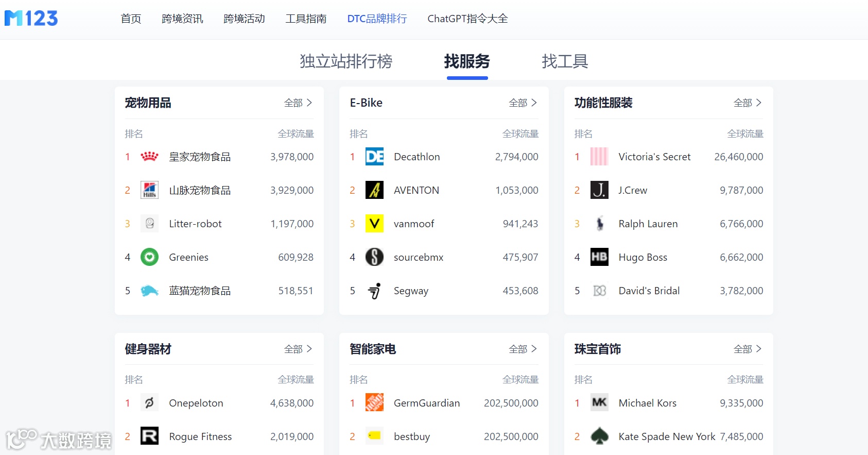The height and width of the screenshot is (455, 868).
Task: Click the Hugo Boss HB logo
Action: 599,257
